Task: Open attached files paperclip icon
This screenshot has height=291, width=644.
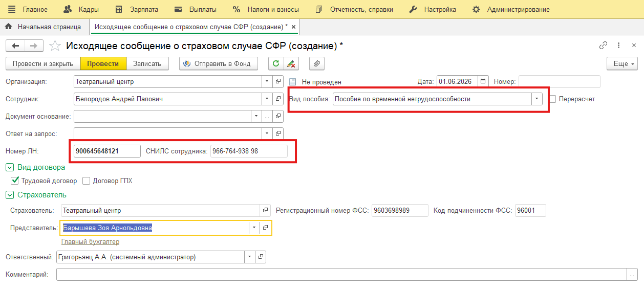Action: coord(317,64)
